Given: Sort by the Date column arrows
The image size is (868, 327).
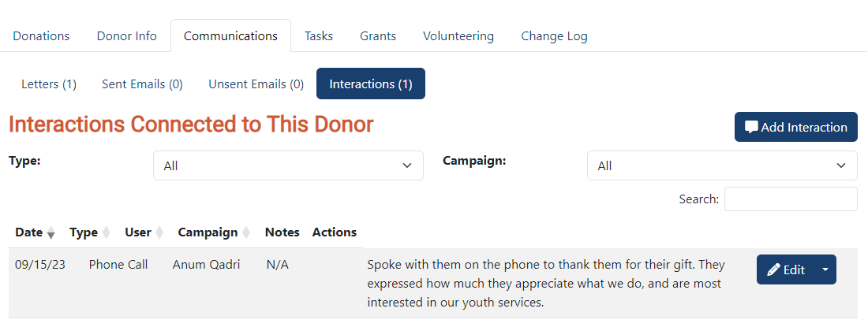Looking at the screenshot, I should point(51,232).
